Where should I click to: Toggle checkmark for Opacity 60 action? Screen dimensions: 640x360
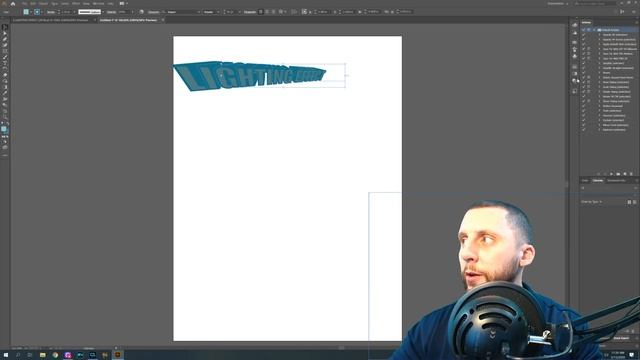tap(584, 35)
